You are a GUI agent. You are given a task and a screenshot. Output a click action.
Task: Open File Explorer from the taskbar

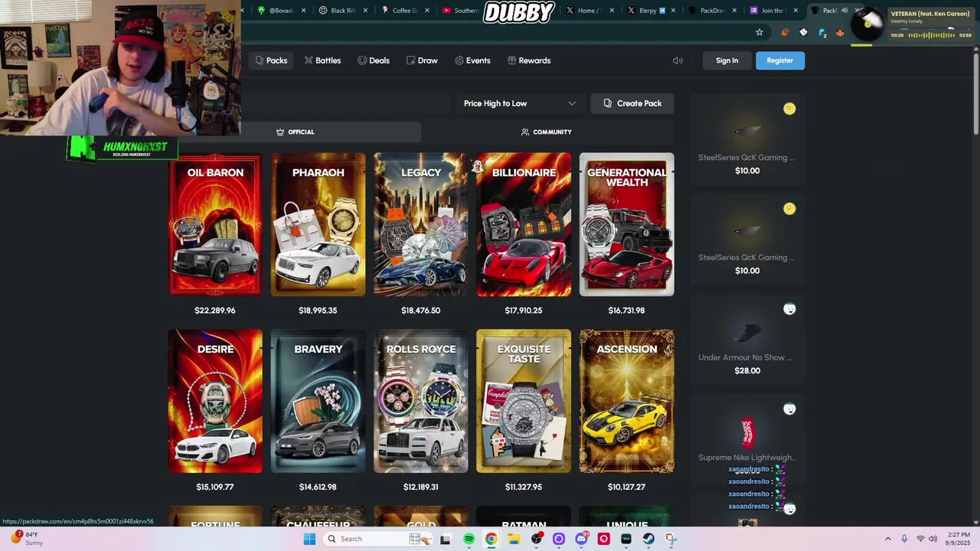(514, 539)
